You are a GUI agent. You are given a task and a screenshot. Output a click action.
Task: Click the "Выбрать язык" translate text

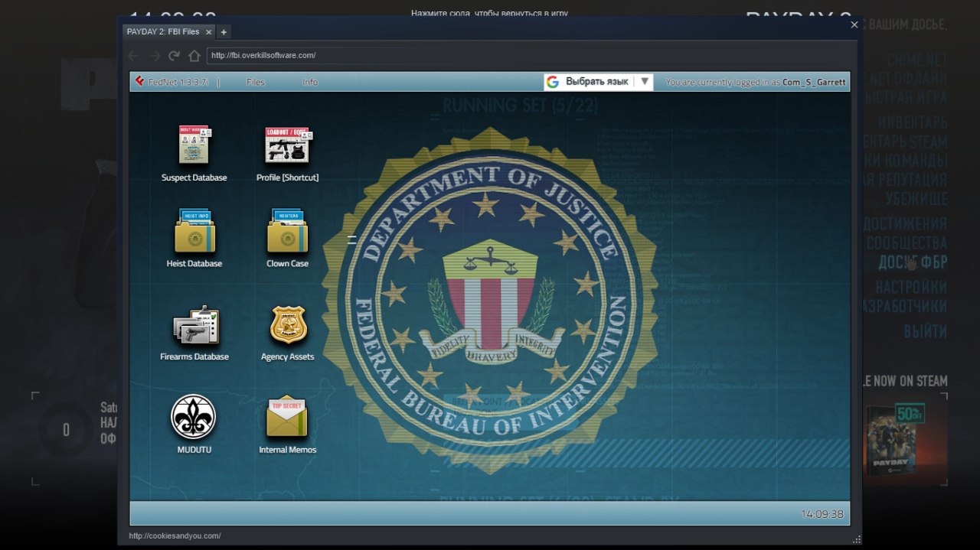pyautogui.click(x=597, y=82)
